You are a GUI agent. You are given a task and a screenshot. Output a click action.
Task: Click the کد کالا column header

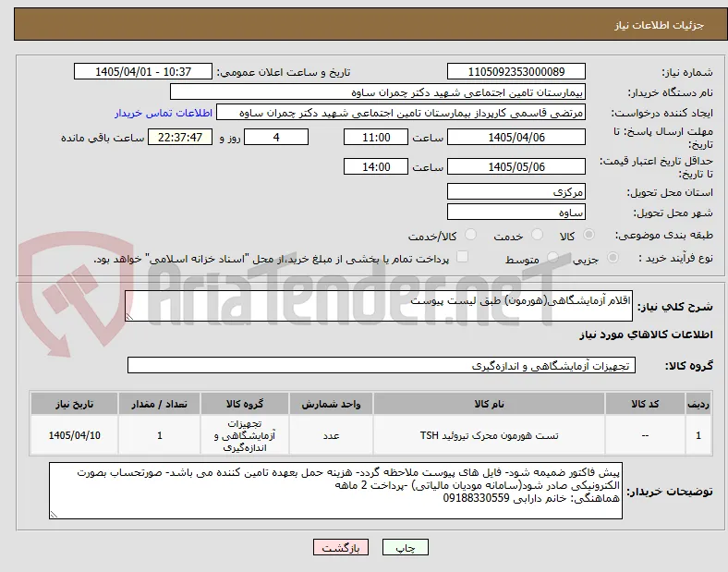(x=645, y=404)
